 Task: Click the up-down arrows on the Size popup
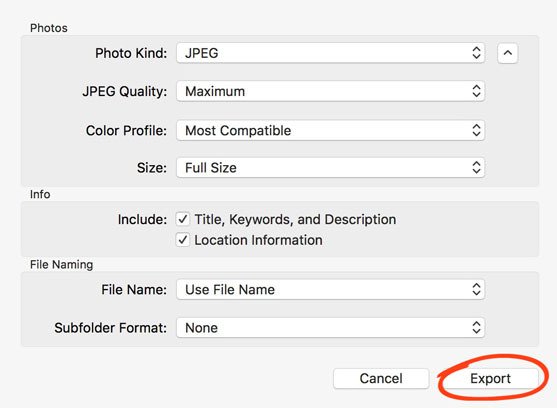tap(476, 168)
